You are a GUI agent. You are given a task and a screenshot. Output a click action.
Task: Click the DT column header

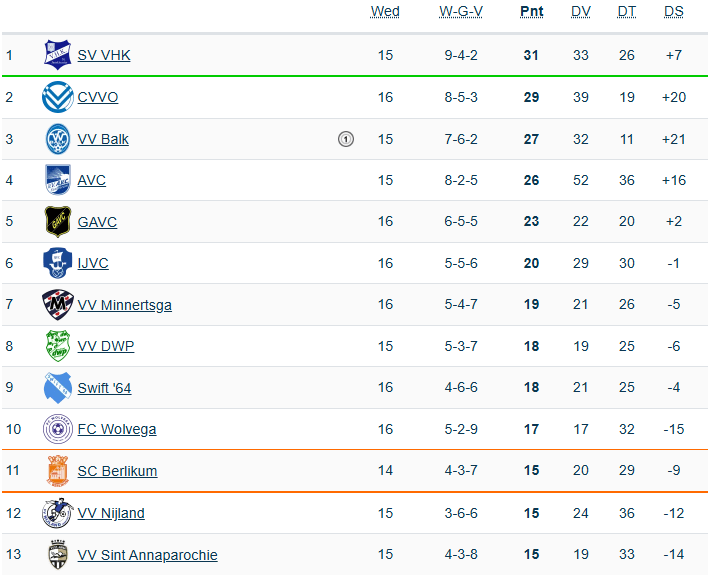626,12
